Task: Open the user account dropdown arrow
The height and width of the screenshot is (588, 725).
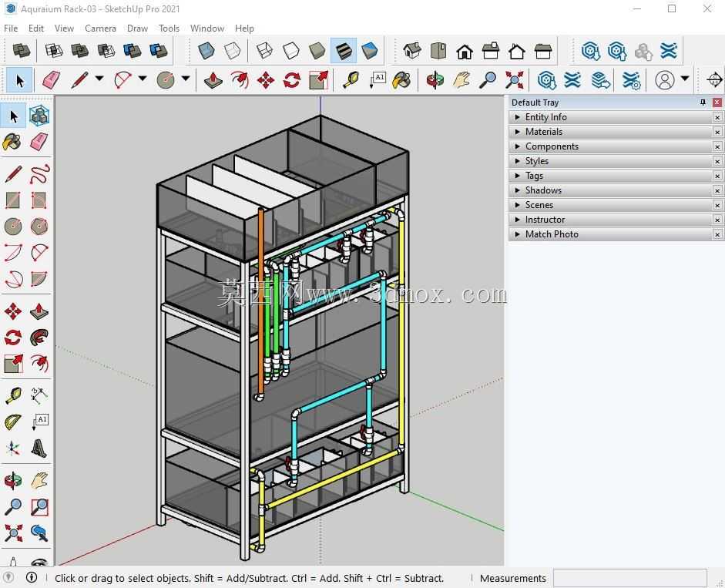Action: pyautogui.click(x=685, y=79)
